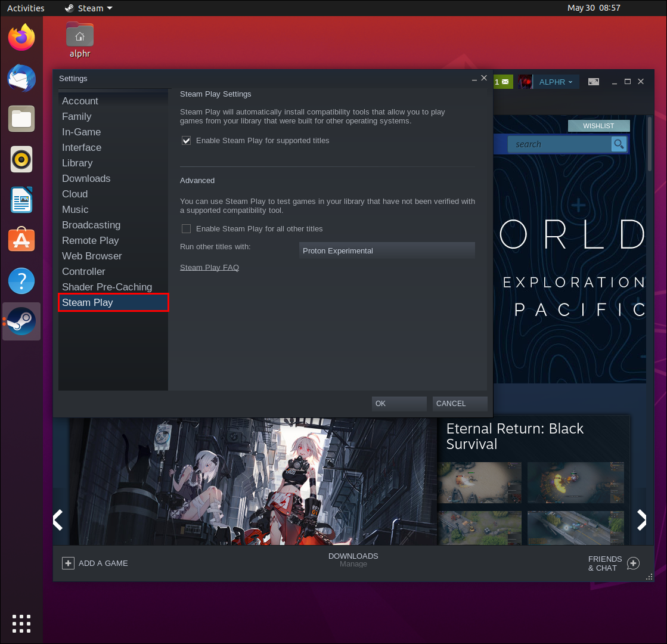The width and height of the screenshot is (667, 644).
Task: Click the search magnifier icon in store
Action: point(619,144)
